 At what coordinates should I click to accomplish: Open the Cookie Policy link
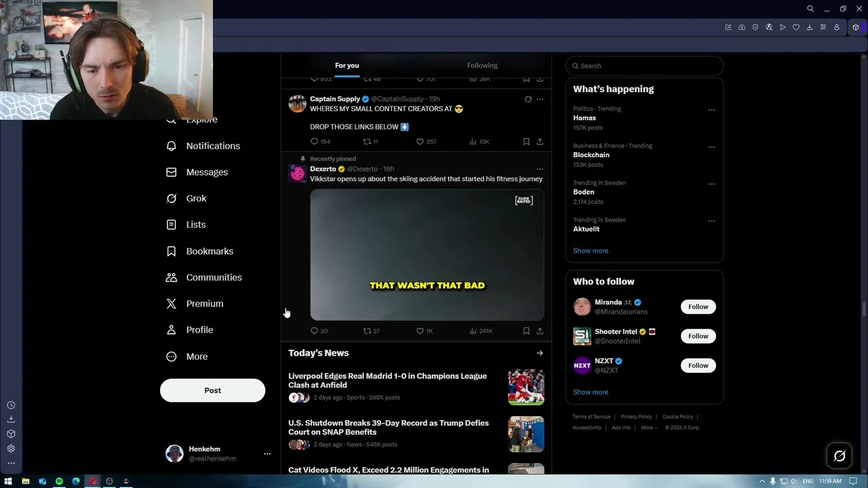677,417
